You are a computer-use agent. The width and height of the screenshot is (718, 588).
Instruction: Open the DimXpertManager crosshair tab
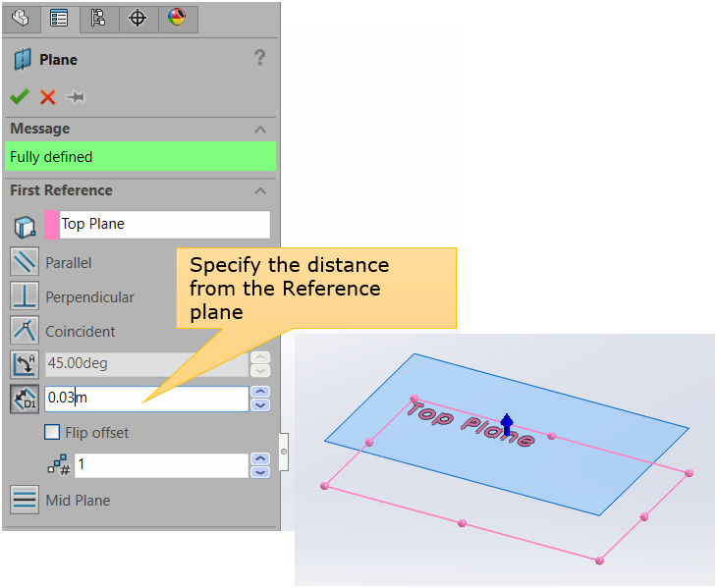point(138,19)
